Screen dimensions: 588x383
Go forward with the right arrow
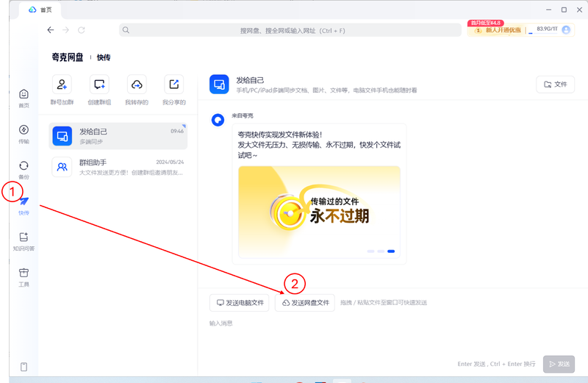[x=66, y=30]
